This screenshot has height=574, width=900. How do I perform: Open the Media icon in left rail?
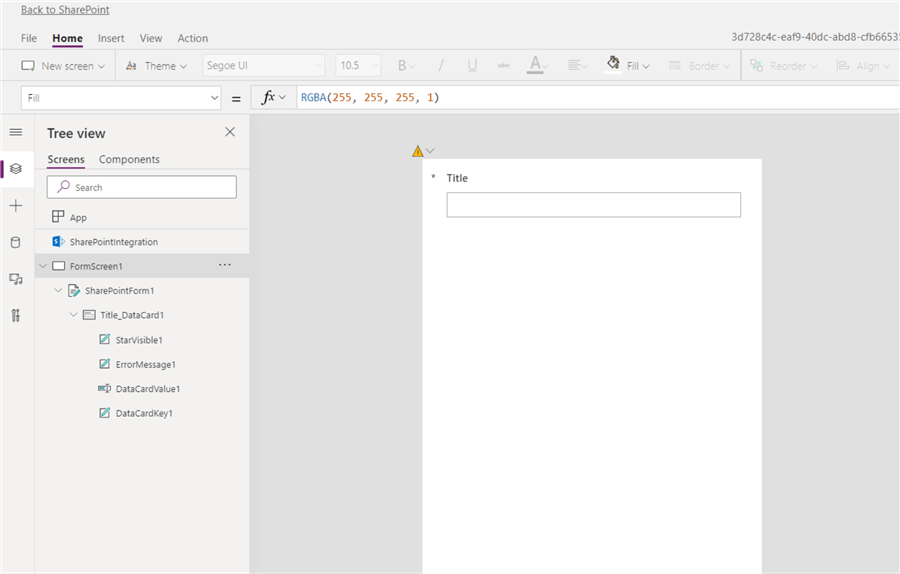[x=16, y=279]
